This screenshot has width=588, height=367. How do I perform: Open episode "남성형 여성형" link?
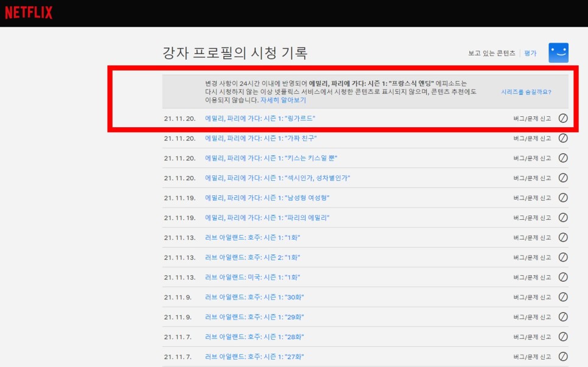tap(267, 198)
